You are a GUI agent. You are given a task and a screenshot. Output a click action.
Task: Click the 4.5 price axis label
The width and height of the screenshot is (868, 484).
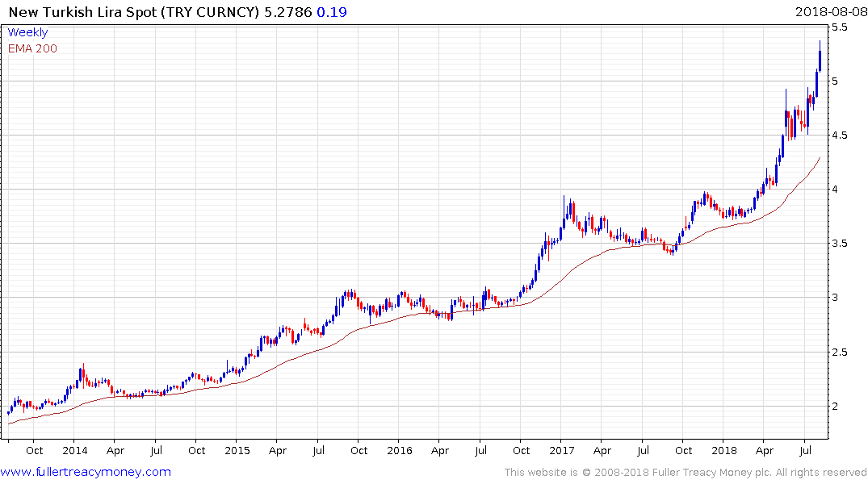[839, 136]
